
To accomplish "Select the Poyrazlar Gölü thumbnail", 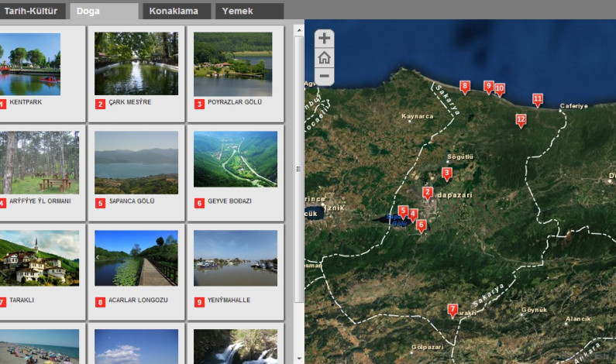I will tap(233, 64).
